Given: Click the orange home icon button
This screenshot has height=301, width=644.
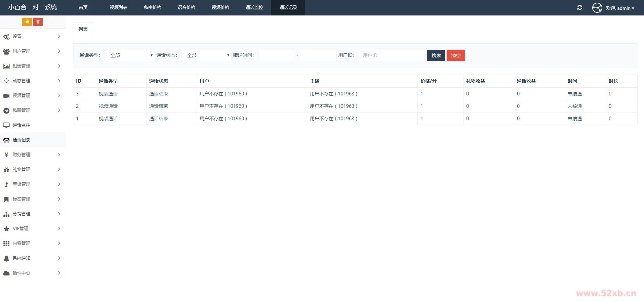Looking at the screenshot, I should pos(27,22).
